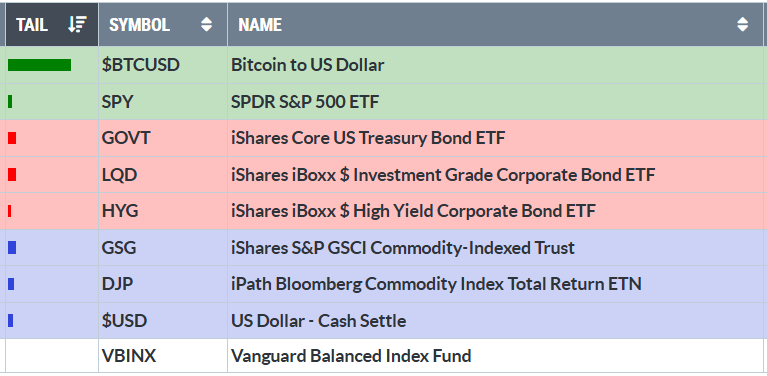Click the VBINX symbol cell

163,355
